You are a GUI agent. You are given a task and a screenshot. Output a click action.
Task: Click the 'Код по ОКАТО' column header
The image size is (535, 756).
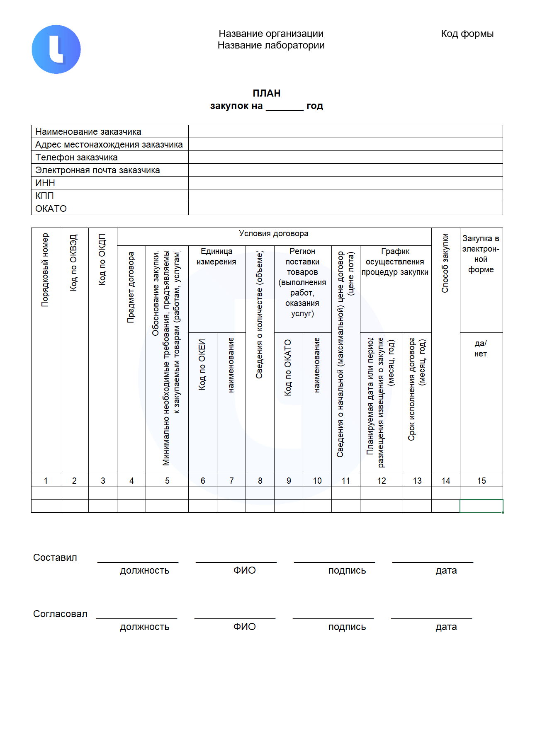289,403
